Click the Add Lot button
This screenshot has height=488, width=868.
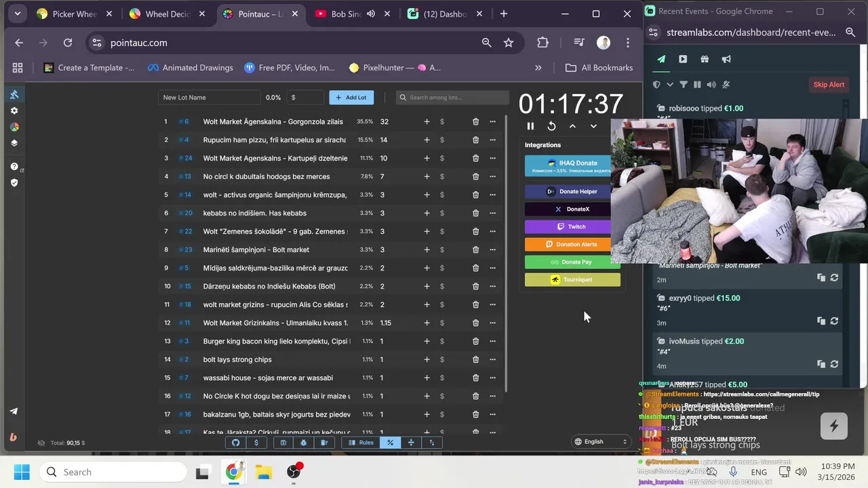[x=351, y=98]
